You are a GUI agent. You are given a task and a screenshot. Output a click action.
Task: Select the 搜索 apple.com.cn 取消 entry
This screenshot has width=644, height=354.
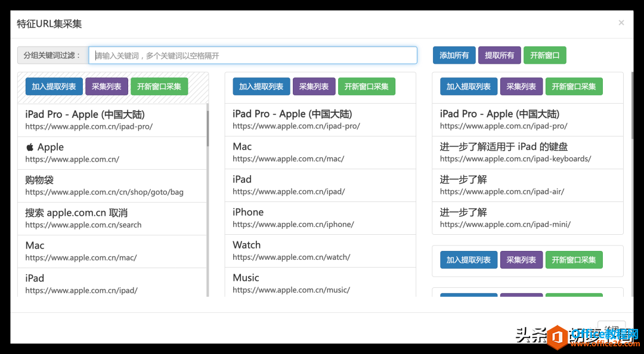point(112,219)
